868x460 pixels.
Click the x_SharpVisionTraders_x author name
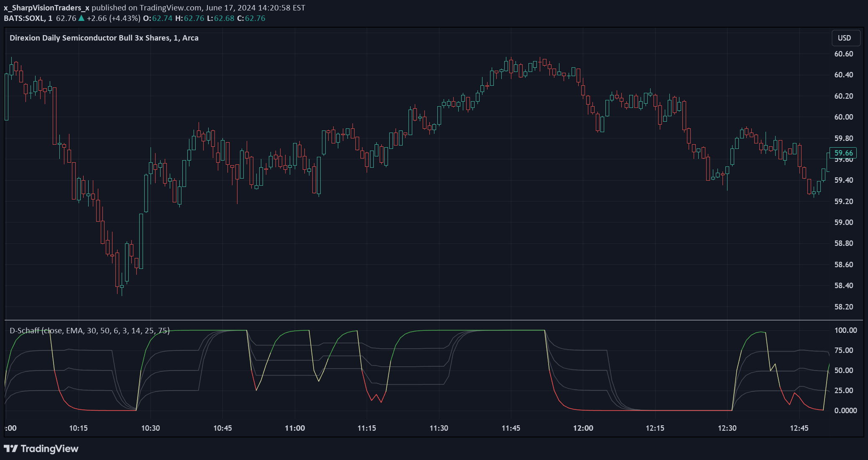[46, 8]
